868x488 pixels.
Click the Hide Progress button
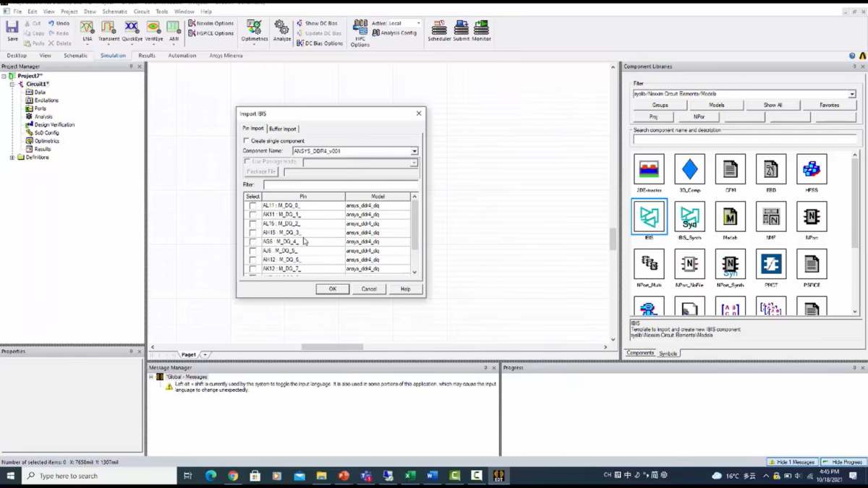[x=844, y=462]
